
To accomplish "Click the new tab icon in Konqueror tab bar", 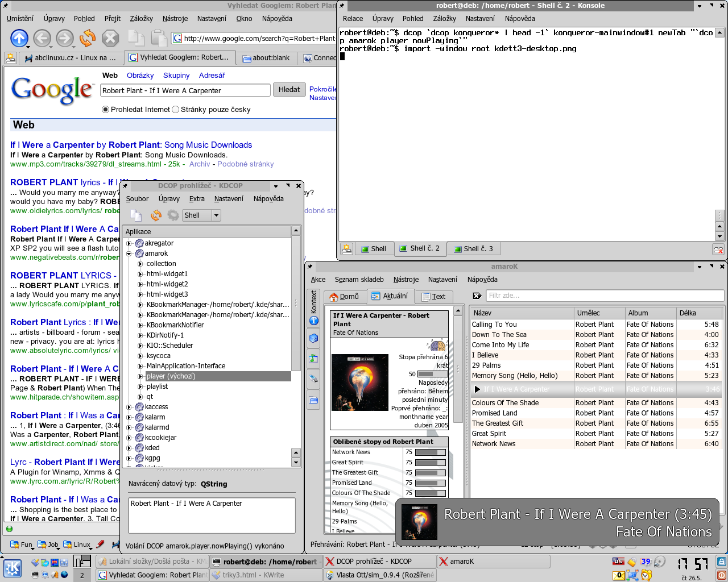I will click(x=11, y=57).
